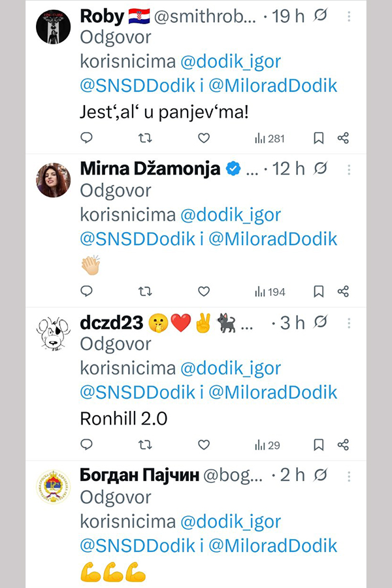Expand more options for Богдан Пајчин's tweet
The width and height of the screenshot is (392, 588).
349,476
